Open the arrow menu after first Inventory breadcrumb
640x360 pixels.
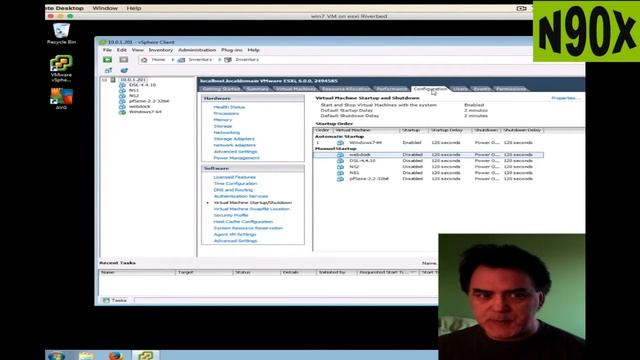coord(220,60)
